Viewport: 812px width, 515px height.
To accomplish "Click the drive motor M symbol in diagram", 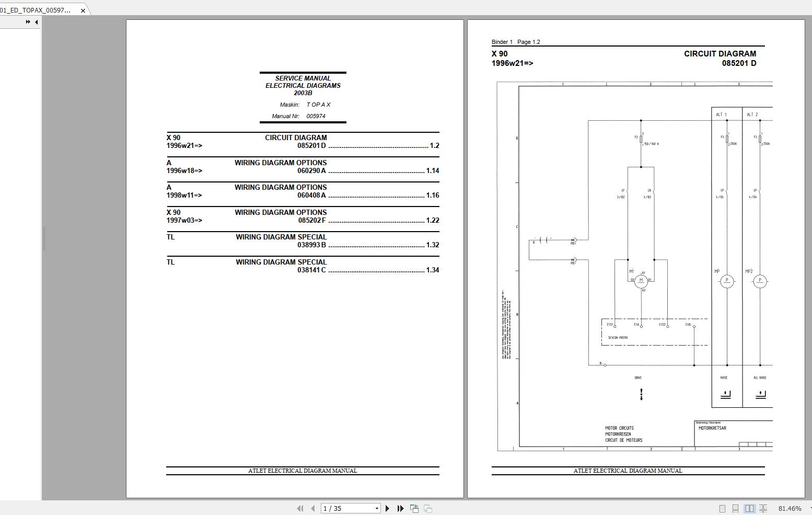I will (x=641, y=280).
